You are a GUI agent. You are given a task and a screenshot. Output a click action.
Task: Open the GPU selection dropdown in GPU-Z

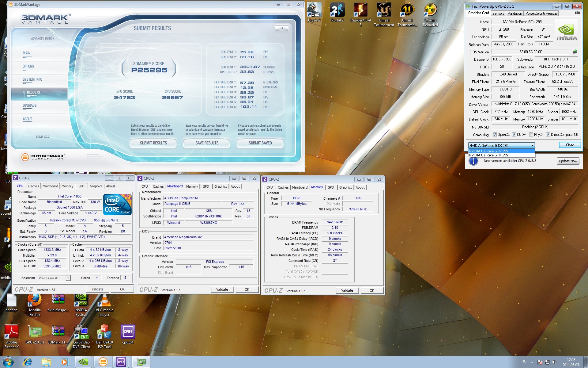click(x=501, y=145)
